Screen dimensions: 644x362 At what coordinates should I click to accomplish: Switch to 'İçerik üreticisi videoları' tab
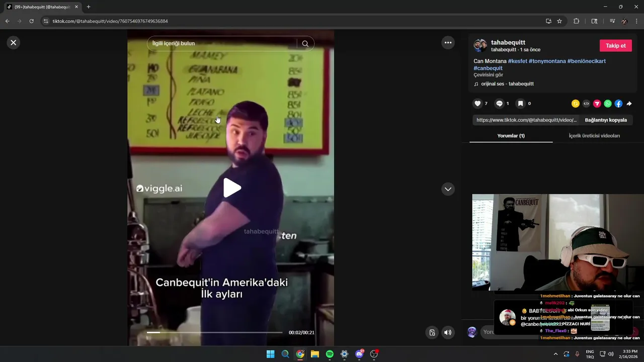tap(594, 136)
